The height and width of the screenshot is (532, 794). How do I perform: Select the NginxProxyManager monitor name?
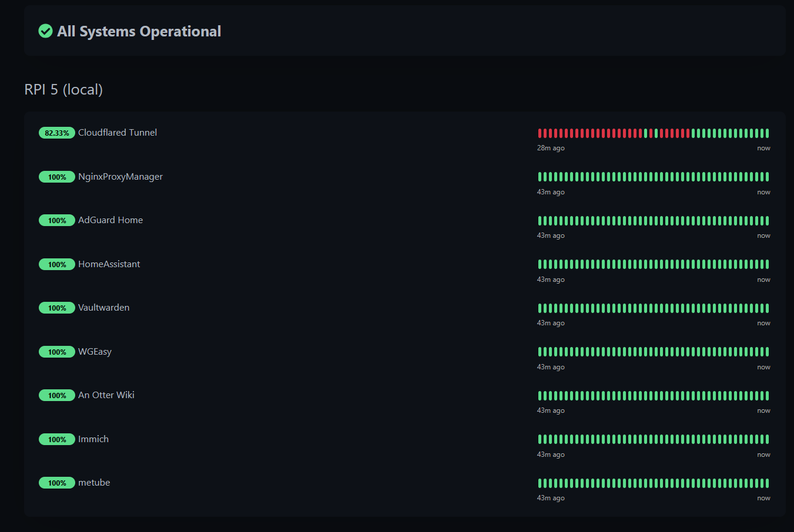[x=120, y=177]
